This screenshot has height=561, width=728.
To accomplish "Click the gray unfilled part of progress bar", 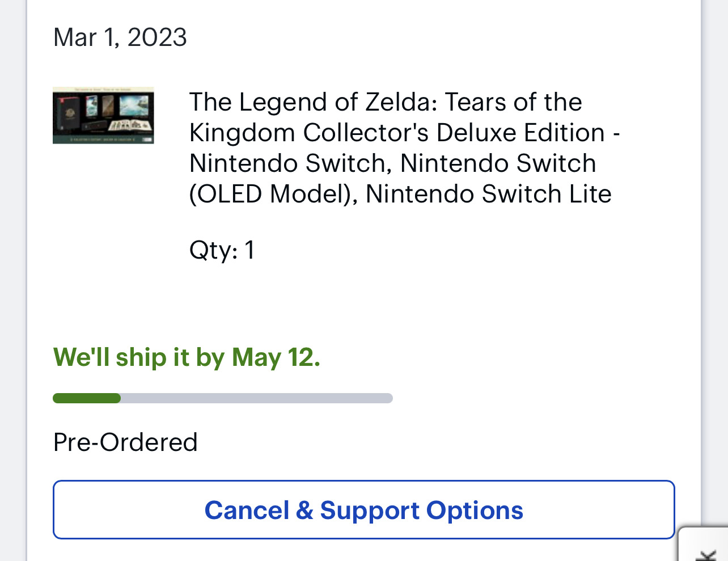I will click(256, 398).
